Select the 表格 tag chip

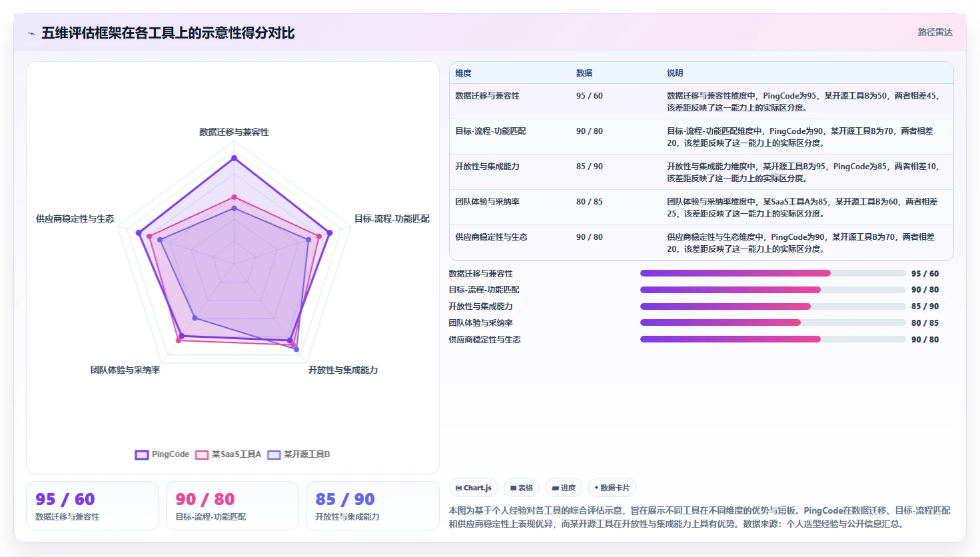click(x=522, y=488)
